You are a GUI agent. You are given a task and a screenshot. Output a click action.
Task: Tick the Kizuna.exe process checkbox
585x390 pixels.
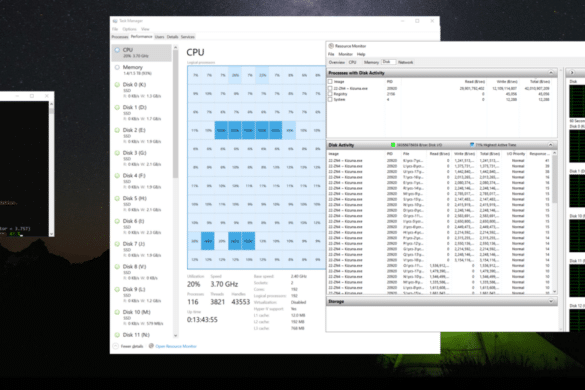[330, 88]
